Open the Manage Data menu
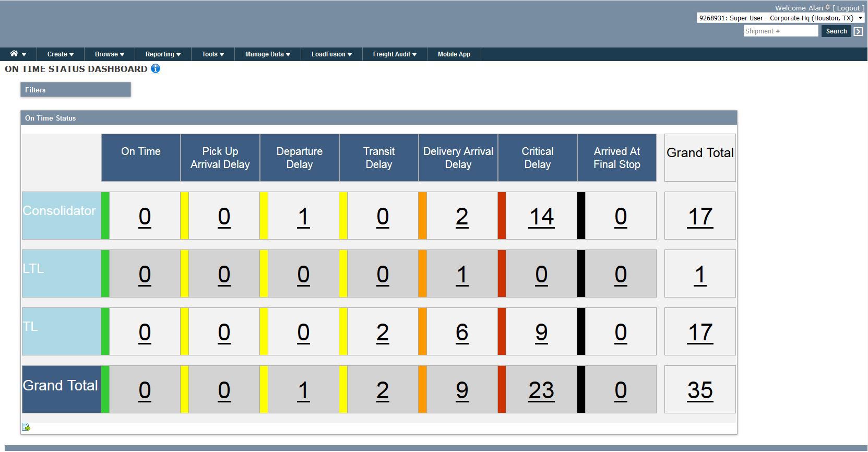The width and height of the screenshot is (868, 452). [267, 54]
